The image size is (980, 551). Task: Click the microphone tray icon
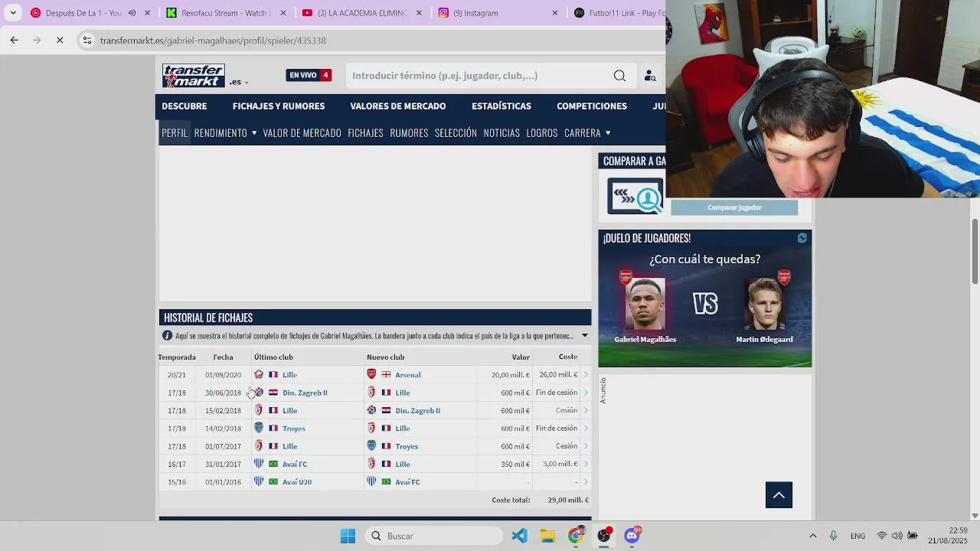pyautogui.click(x=833, y=536)
